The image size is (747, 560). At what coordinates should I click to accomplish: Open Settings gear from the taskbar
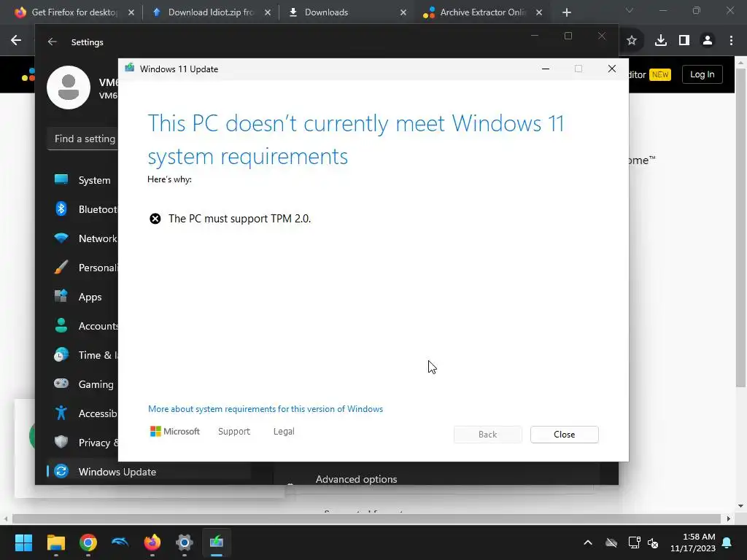185,542
